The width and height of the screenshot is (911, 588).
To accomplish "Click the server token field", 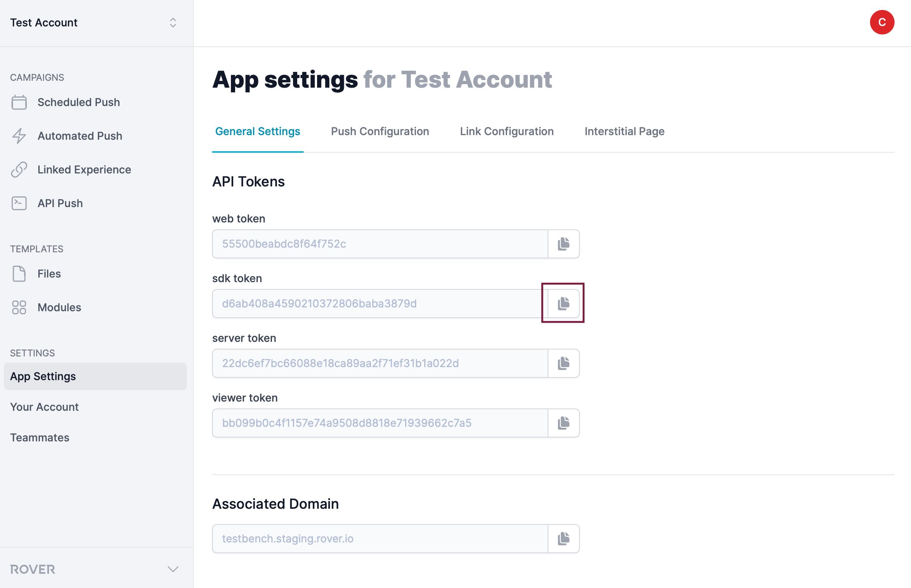I will click(380, 363).
